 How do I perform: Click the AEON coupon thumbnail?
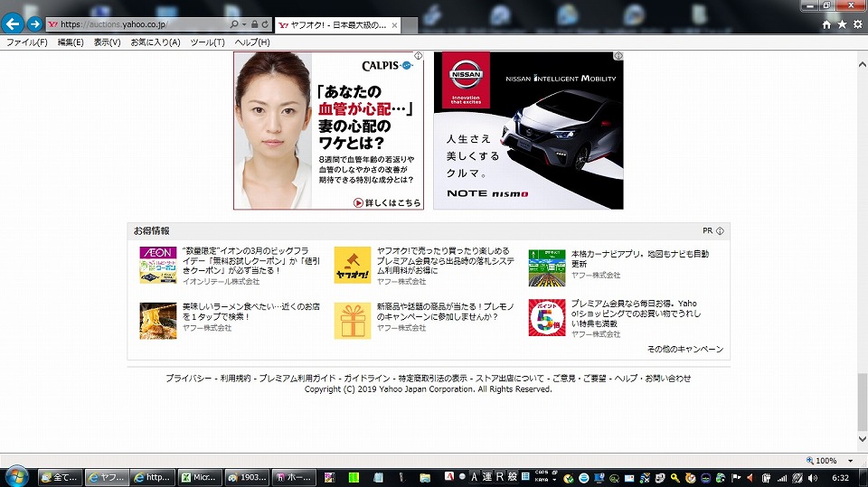pyautogui.click(x=158, y=265)
